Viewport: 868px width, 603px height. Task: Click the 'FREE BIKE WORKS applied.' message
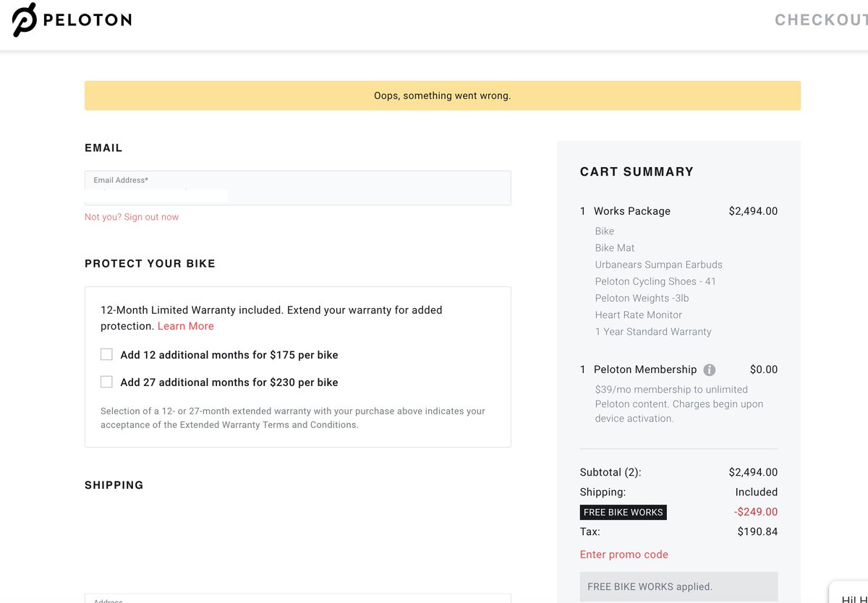point(679,586)
